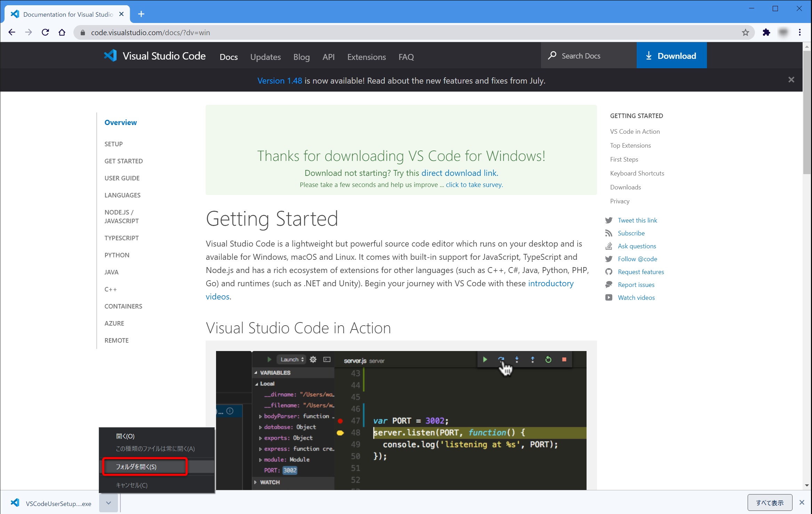Expand the NODE.JS / JAVASCRIPT section
This screenshot has width=812, height=514.
tap(121, 216)
